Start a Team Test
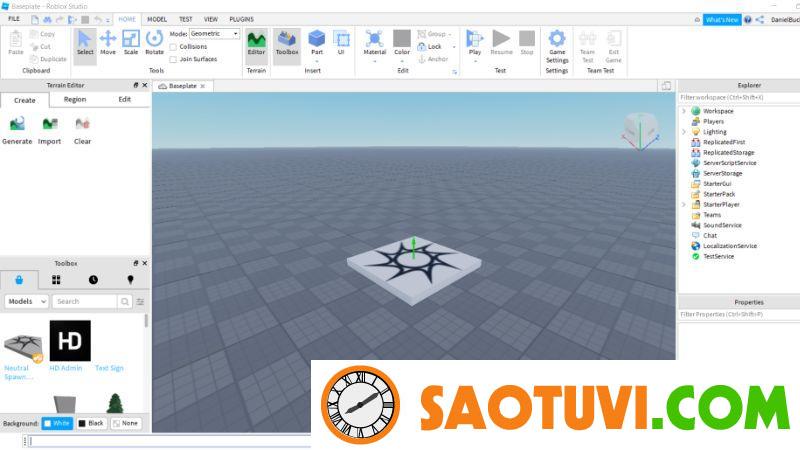This screenshot has width=800, height=450. pos(587,46)
